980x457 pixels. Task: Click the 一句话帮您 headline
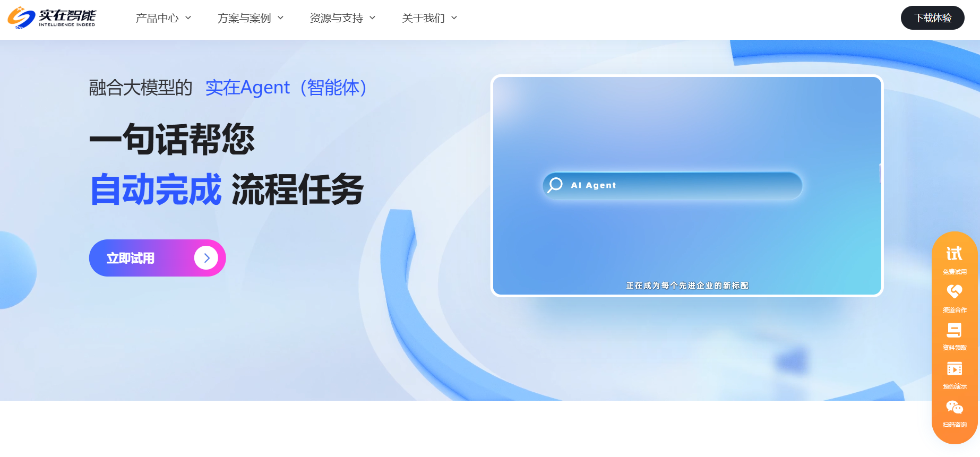172,139
